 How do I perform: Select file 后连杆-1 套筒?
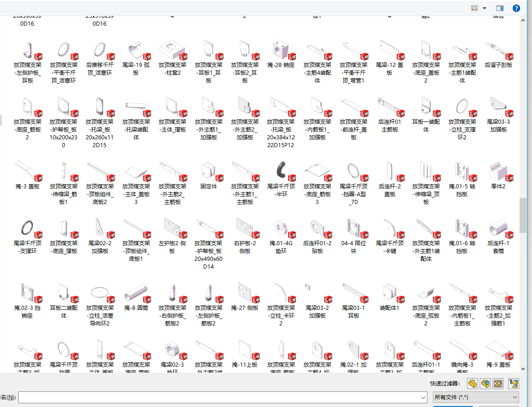coord(498,236)
